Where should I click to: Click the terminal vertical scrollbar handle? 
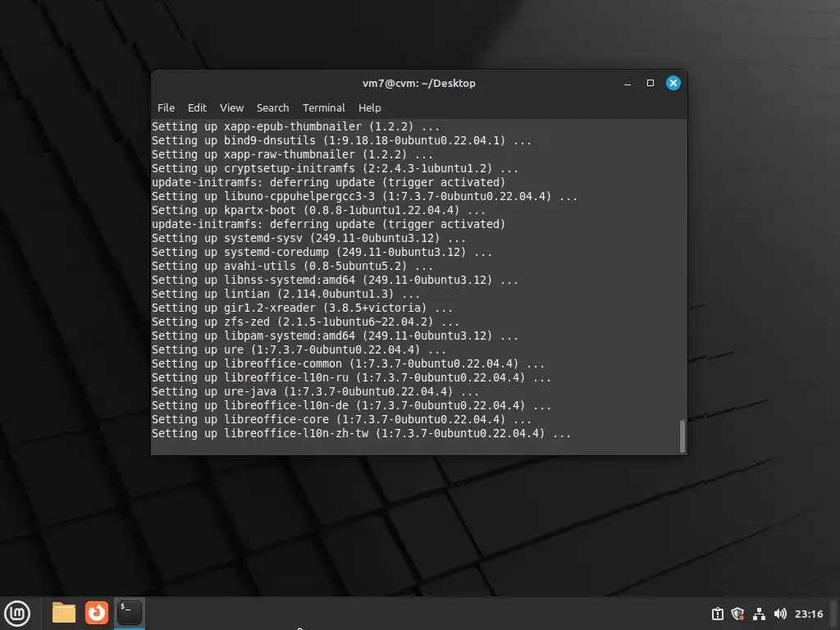pos(682,436)
